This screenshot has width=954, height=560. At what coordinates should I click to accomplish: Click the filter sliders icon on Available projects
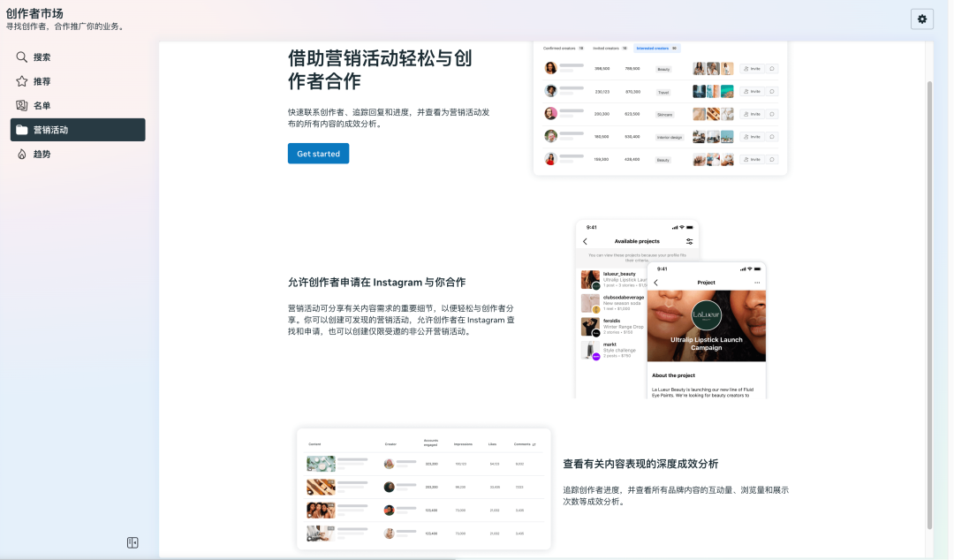pyautogui.click(x=689, y=241)
